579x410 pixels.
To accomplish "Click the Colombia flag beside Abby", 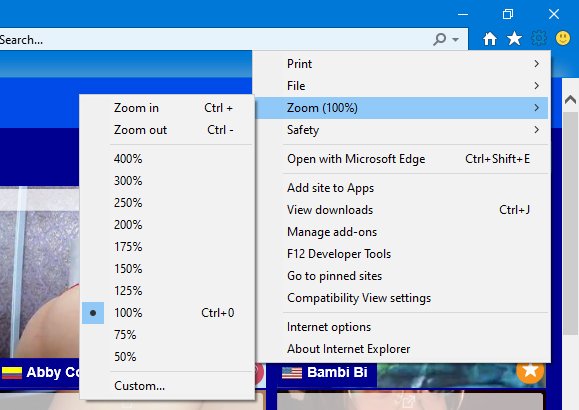I will click(x=12, y=373).
